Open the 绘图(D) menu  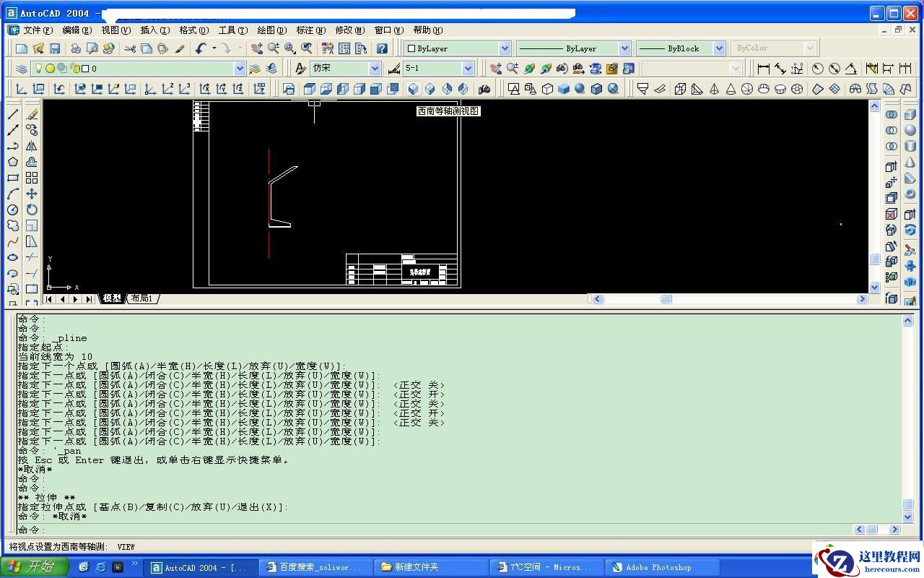coord(271,30)
